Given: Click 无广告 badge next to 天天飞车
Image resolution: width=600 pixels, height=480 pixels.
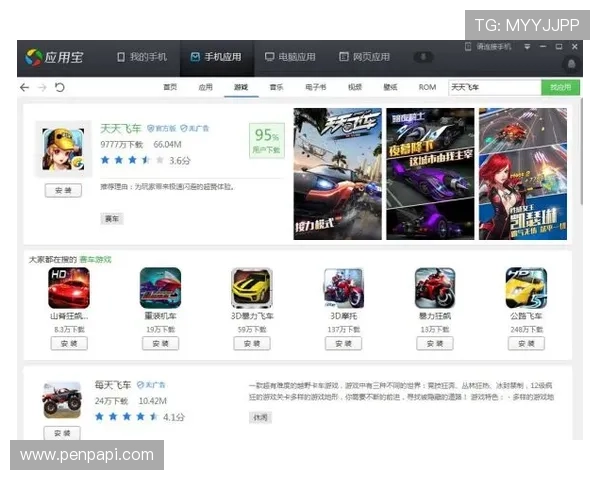Looking at the screenshot, I should (195, 129).
